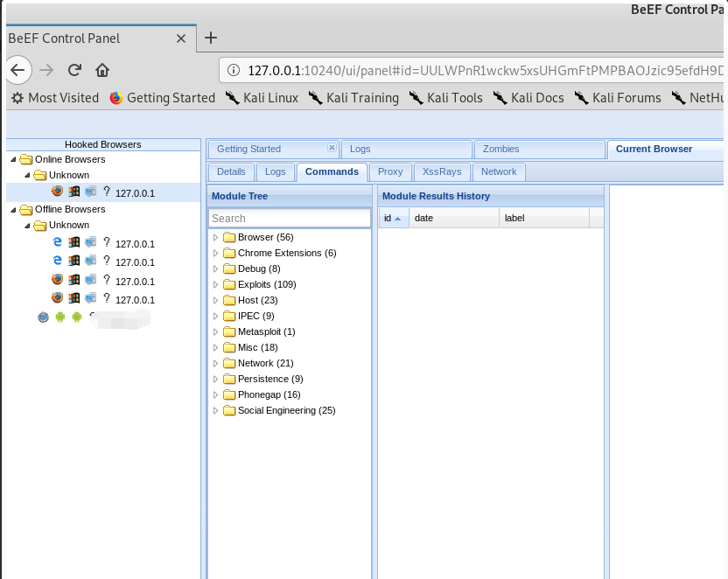Open the Network sub-tab
728x579 pixels.
(x=499, y=171)
